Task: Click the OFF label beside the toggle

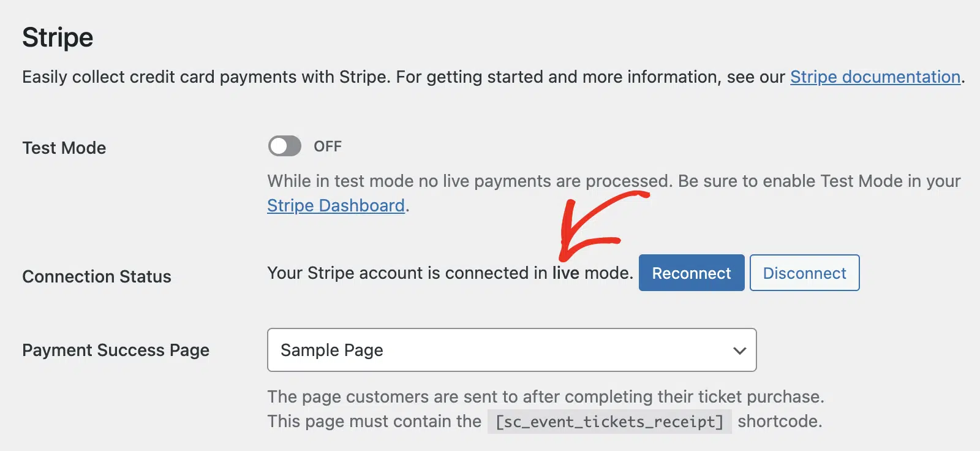Action: (328, 146)
